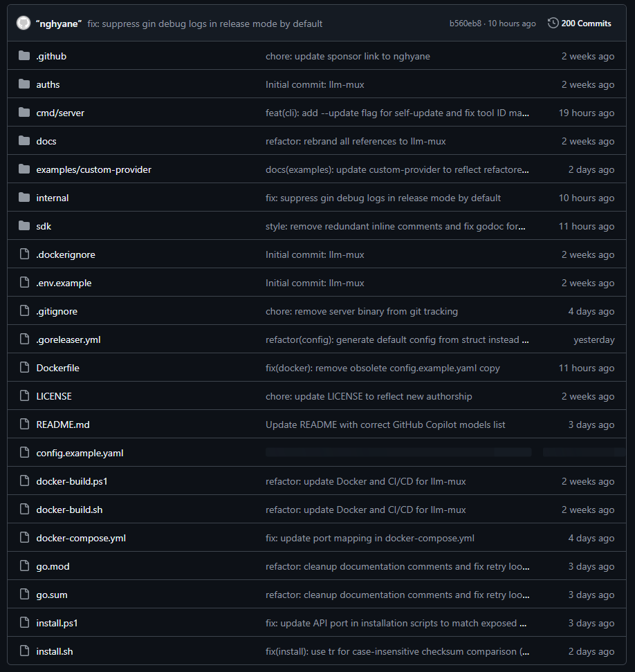The height and width of the screenshot is (672, 635).
Task: Click the .github folder icon
Action: tap(24, 56)
